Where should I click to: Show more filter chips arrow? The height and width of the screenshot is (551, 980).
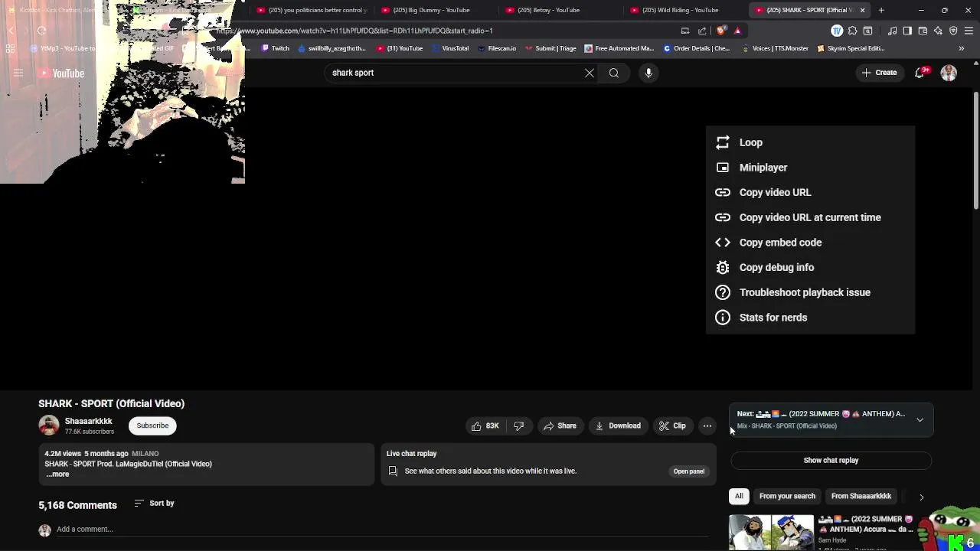coord(921,497)
